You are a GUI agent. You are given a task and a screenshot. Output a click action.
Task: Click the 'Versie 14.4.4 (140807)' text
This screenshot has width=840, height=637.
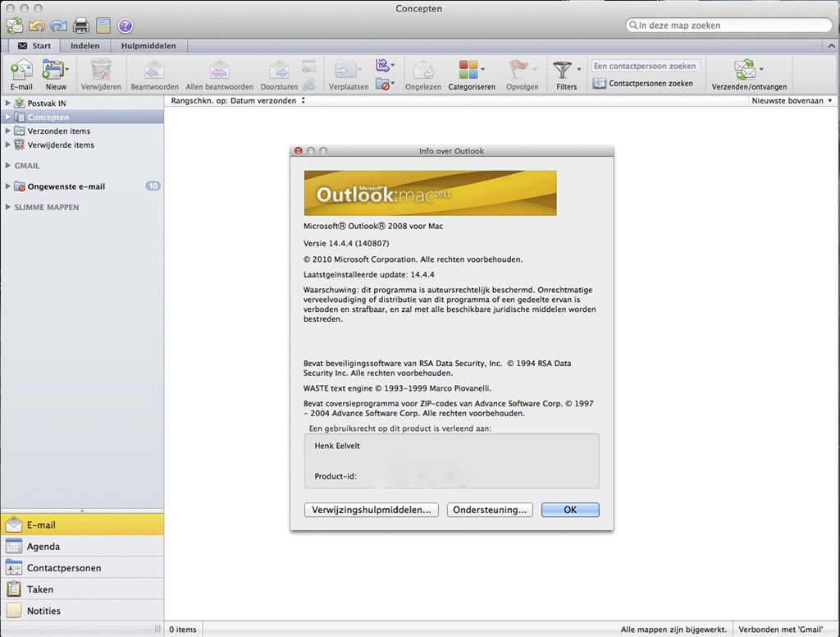point(346,244)
